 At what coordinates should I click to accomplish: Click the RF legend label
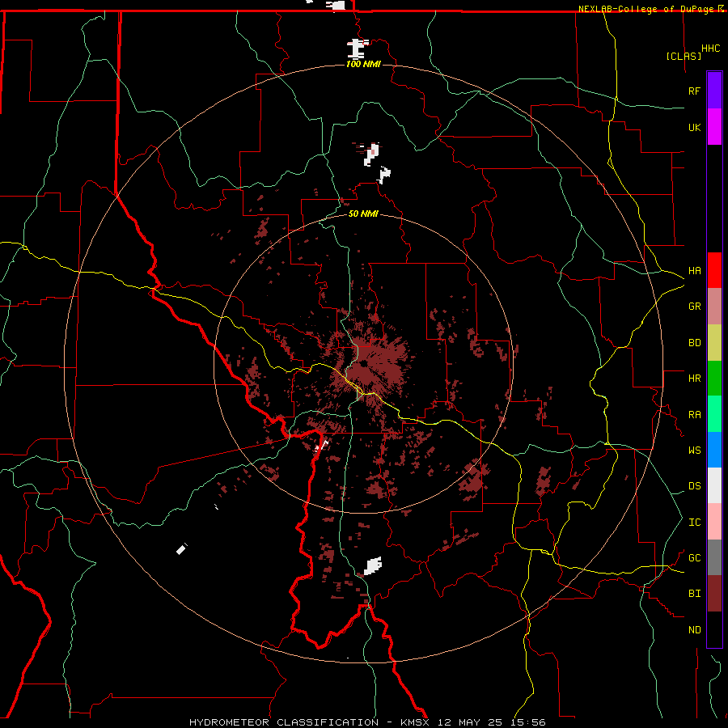tap(694, 91)
